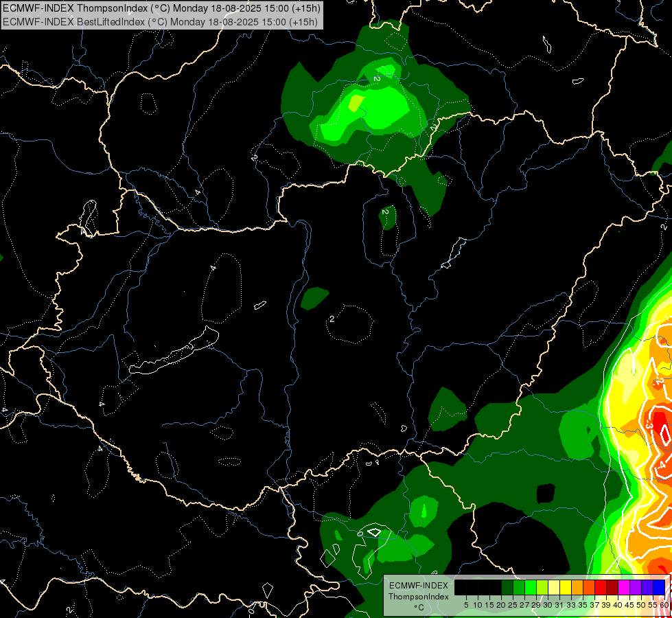Click legend tick label '45'
Viewport: 672px width, 618px height.
click(630, 605)
